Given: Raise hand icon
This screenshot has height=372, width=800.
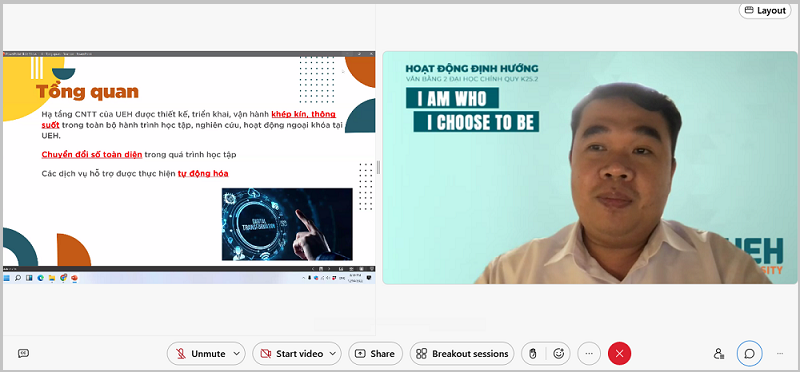Looking at the screenshot, I should point(533,354).
